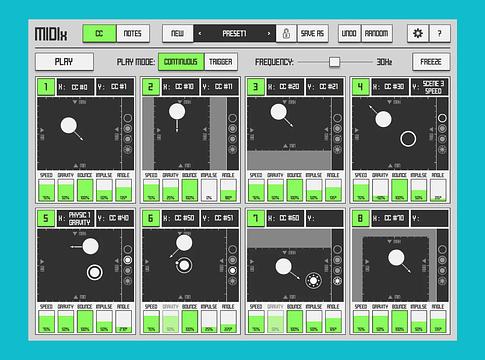Select the ring attractor icon, second in pad 1

tap(128, 129)
